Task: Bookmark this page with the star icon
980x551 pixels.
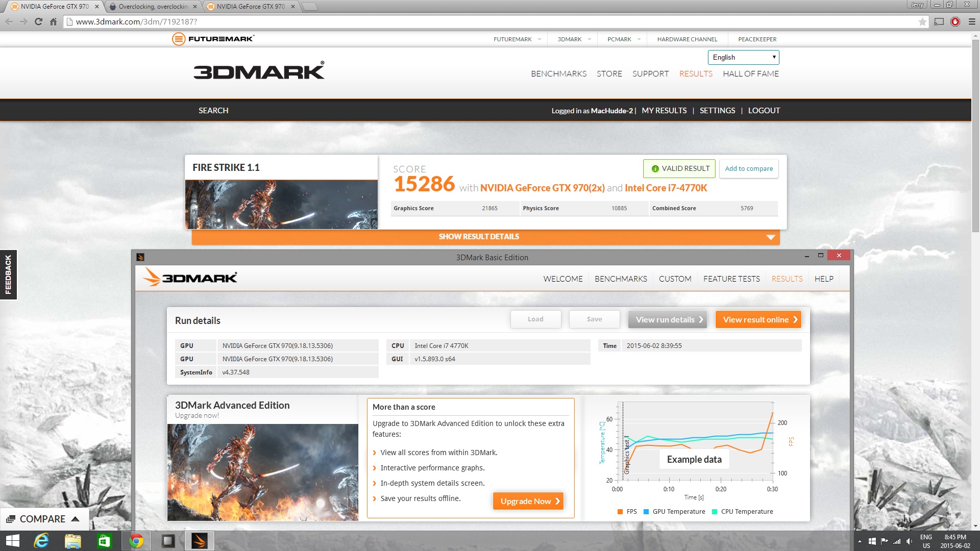Action: (922, 21)
